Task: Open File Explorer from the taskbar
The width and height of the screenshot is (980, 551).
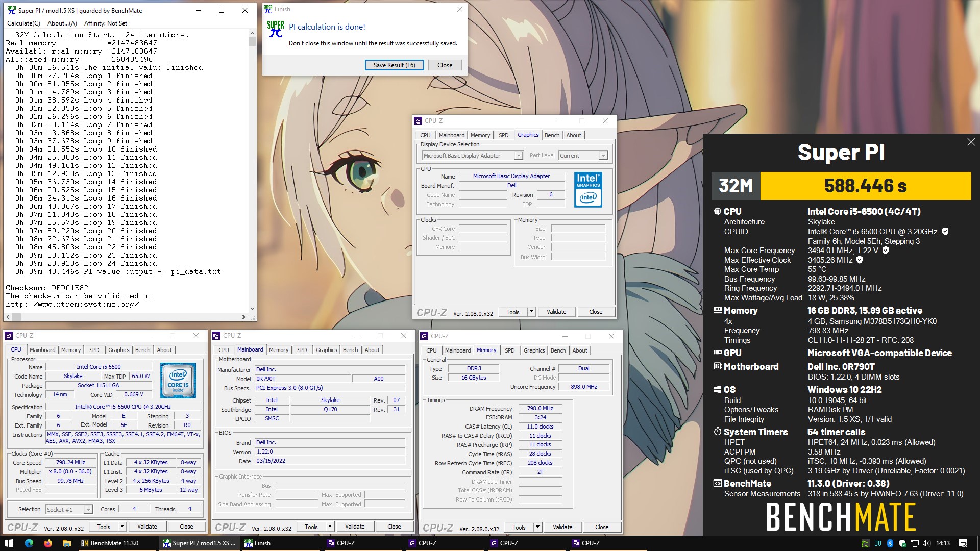Action: 66,543
